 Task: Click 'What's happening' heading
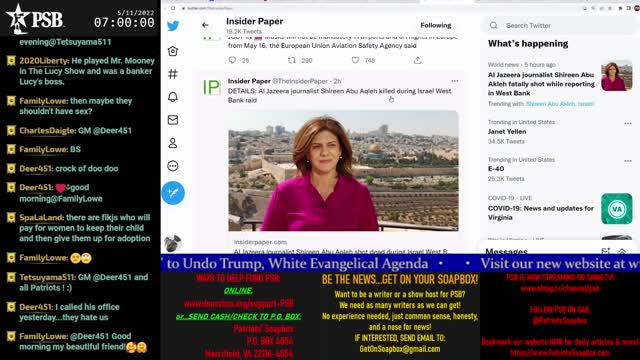[528, 44]
